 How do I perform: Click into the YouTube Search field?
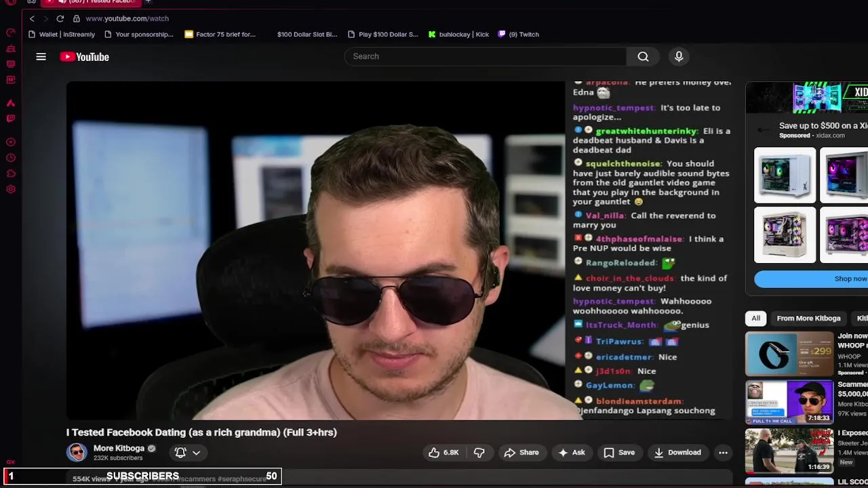pos(485,56)
